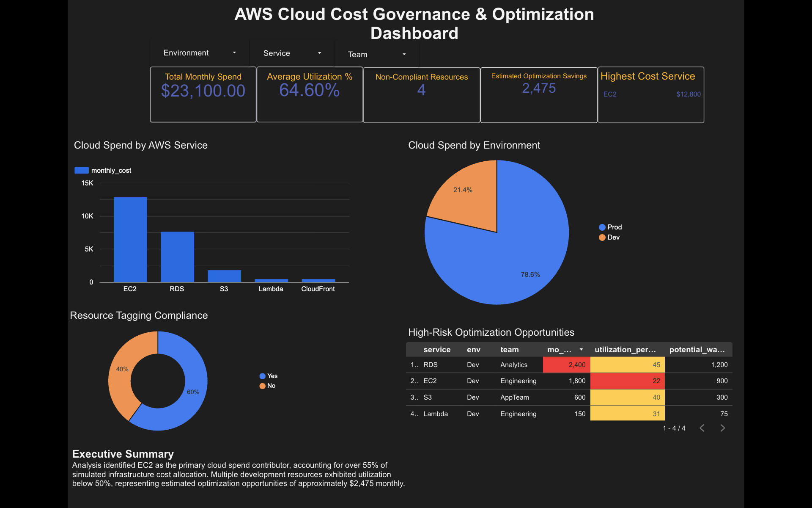The image size is (812, 508).
Task: Click the Executive Summary heading
Action: [x=123, y=454]
